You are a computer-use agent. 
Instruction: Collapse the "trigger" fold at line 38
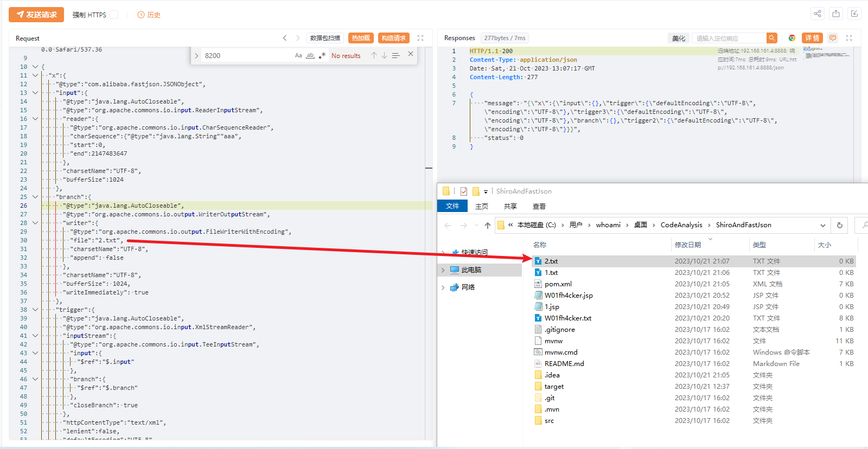pyautogui.click(x=35, y=310)
